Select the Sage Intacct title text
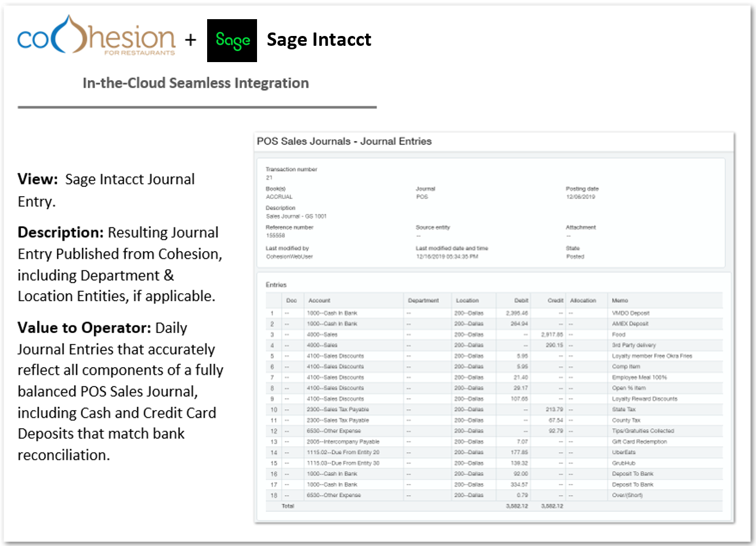 (x=319, y=39)
